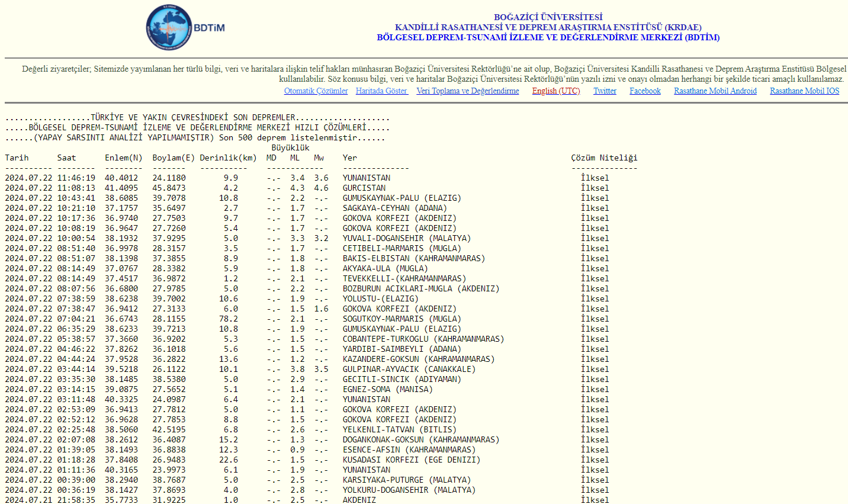Select the 11:46:19 YUNANISTAN place name
Screen dimensions: 848x504
pos(367,178)
